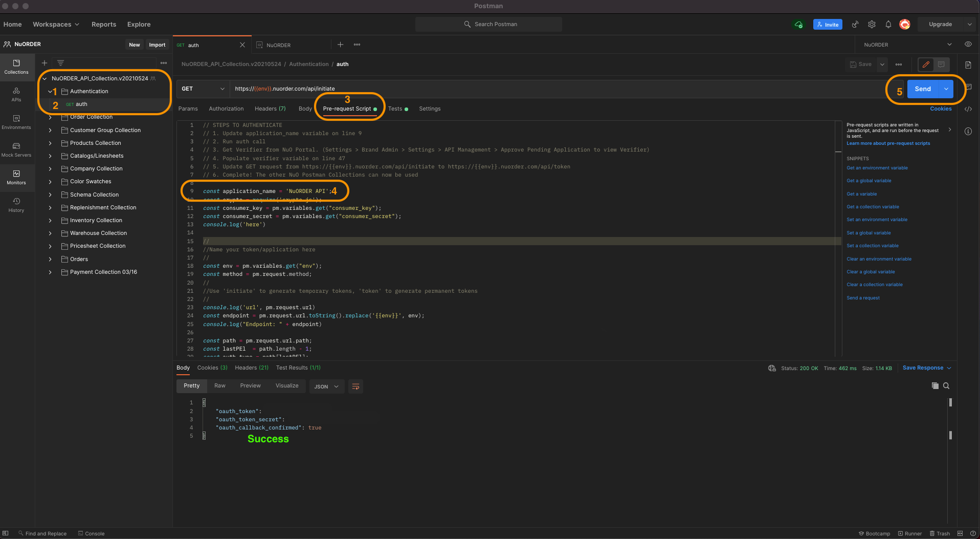The image size is (980, 539).
Task: Open the Workspaces menu
Action: 56,25
